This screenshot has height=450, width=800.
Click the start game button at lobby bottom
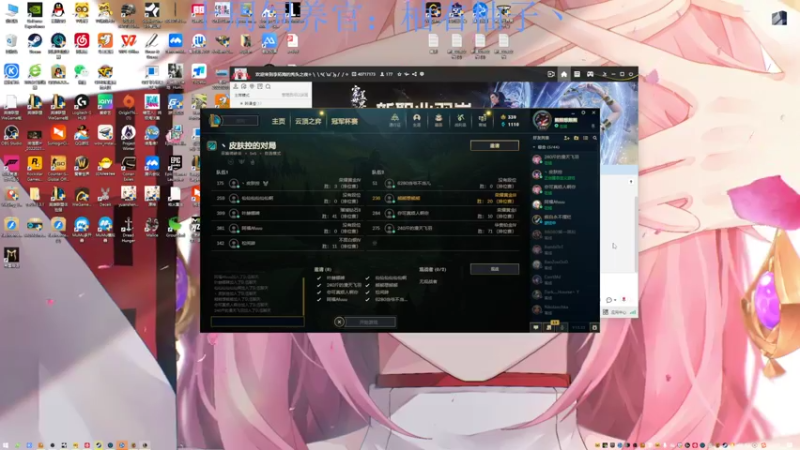(x=369, y=322)
